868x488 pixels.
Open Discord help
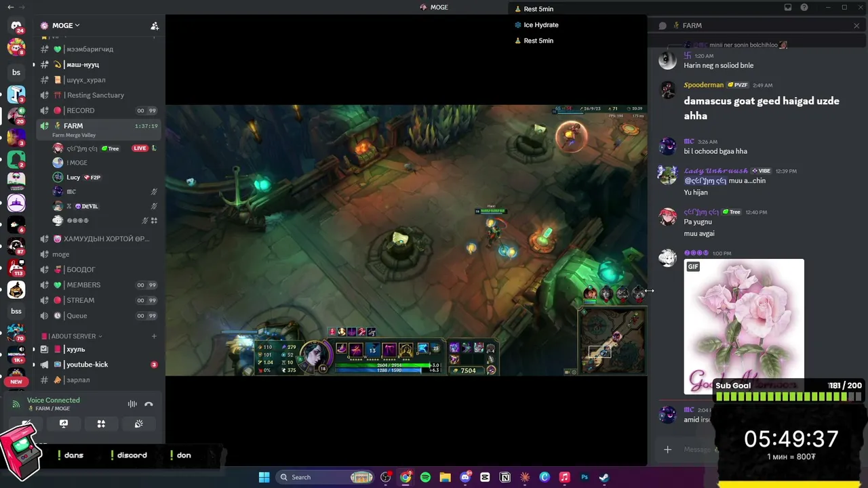point(804,7)
